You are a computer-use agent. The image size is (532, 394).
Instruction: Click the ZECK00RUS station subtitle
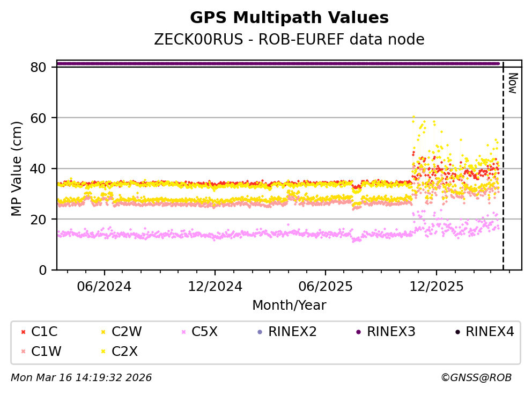click(289, 40)
